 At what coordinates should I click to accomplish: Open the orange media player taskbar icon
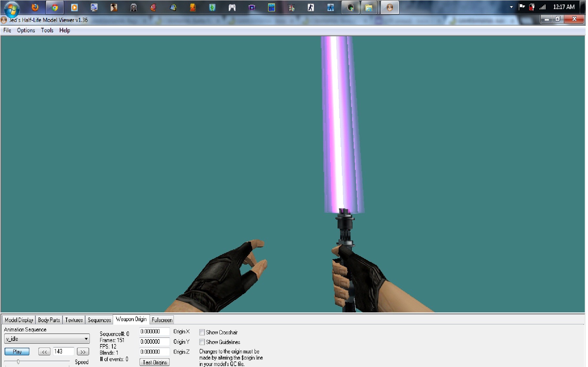[74, 7]
